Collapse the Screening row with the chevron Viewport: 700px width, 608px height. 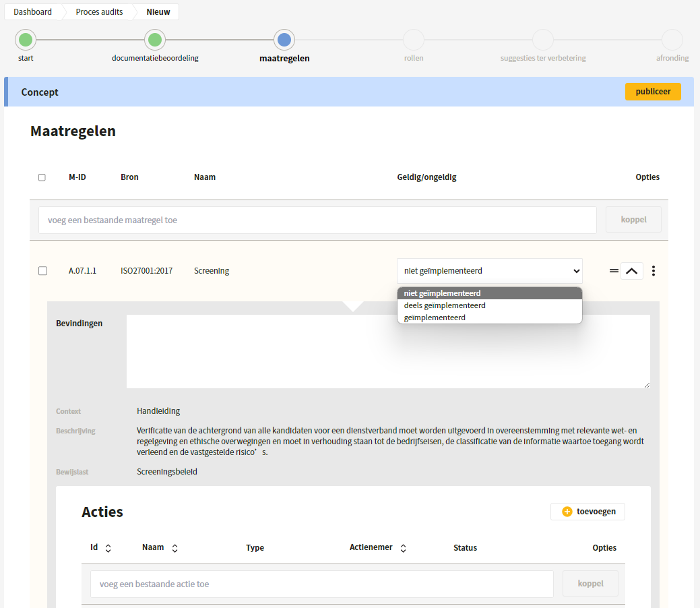pyautogui.click(x=632, y=271)
